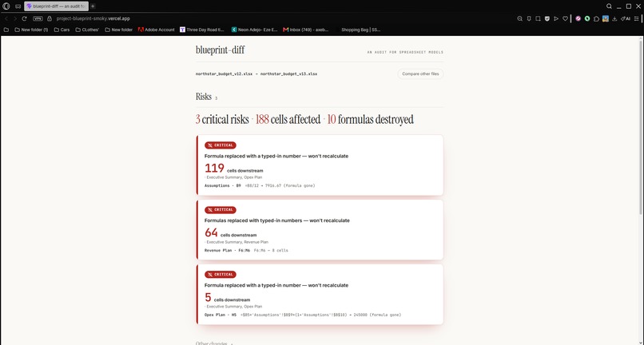Screen dimensions: 644x345
Task: Open the 'New folder (1)' bookmarks folder
Action: pyautogui.click(x=31, y=30)
